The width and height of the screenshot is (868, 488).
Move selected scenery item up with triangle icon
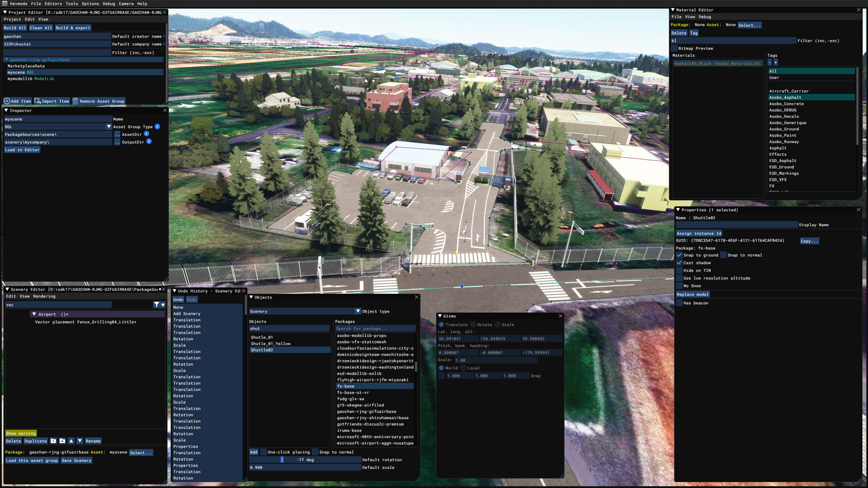pos(71,441)
